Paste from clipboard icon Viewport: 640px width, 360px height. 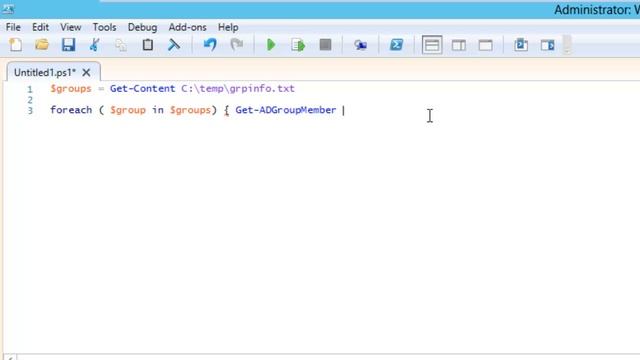[148, 44]
